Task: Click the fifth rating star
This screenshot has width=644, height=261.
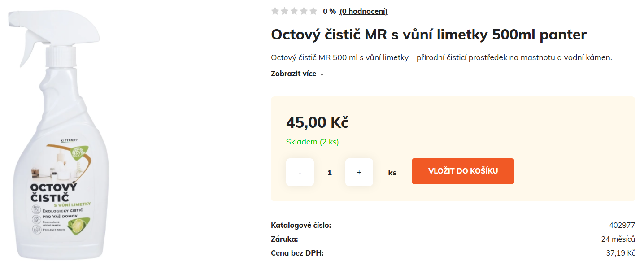Action: (x=313, y=11)
